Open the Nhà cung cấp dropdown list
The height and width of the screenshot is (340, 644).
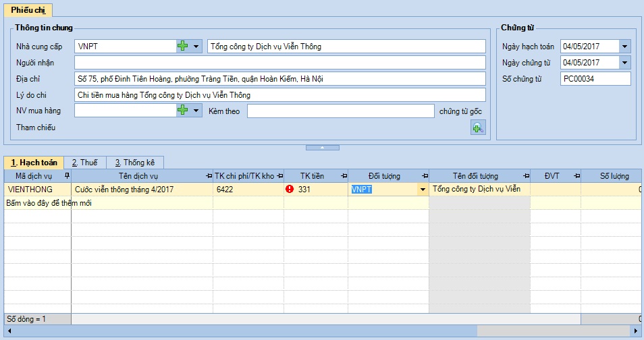click(196, 47)
